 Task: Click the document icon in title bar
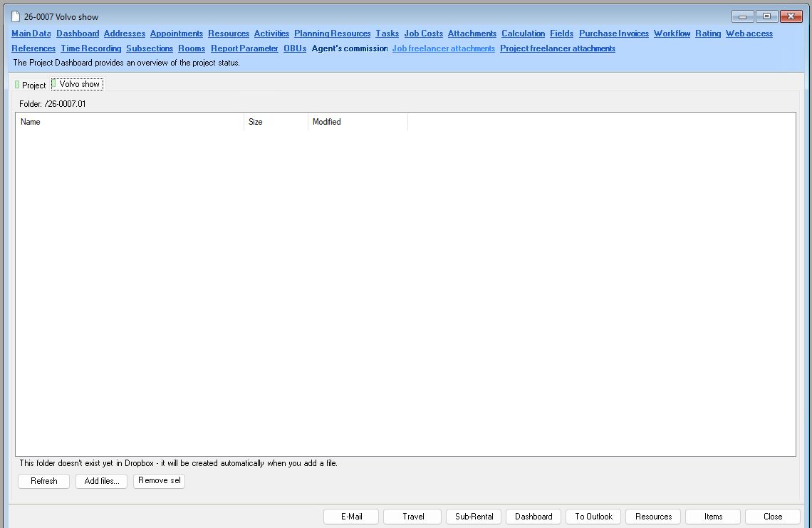coord(16,16)
